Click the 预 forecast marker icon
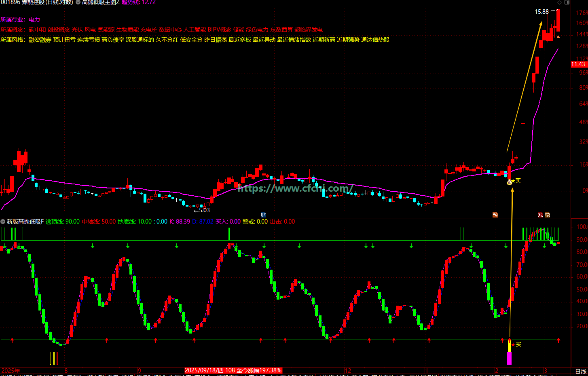Image resolution: width=588 pixels, height=376 pixels. click(x=495, y=215)
